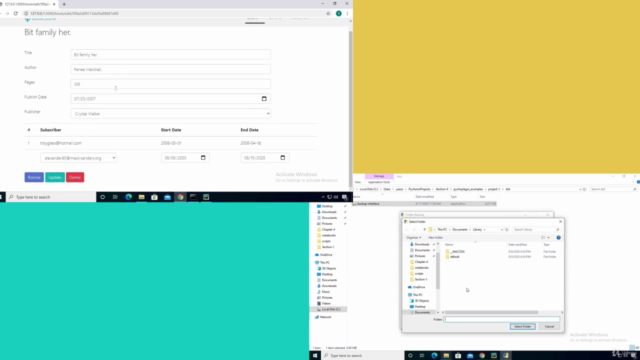Open the subscriber email dropdown
The image size is (640, 360).
[78, 158]
